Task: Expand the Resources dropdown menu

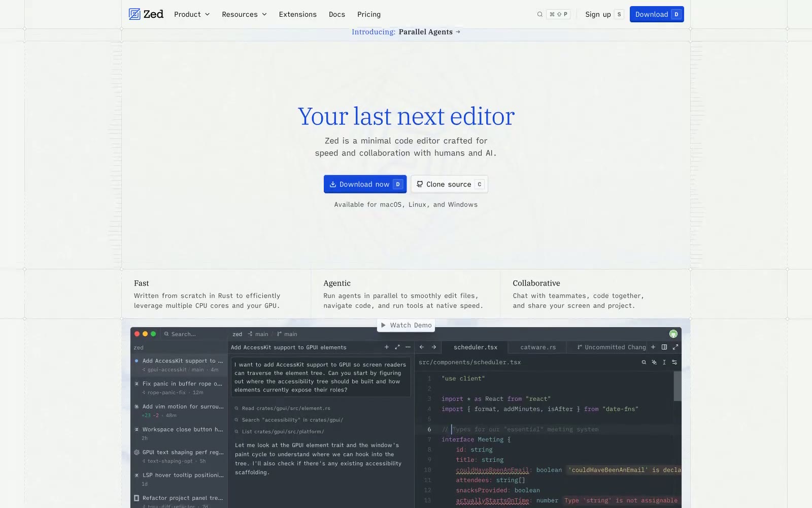Action: pyautogui.click(x=244, y=14)
